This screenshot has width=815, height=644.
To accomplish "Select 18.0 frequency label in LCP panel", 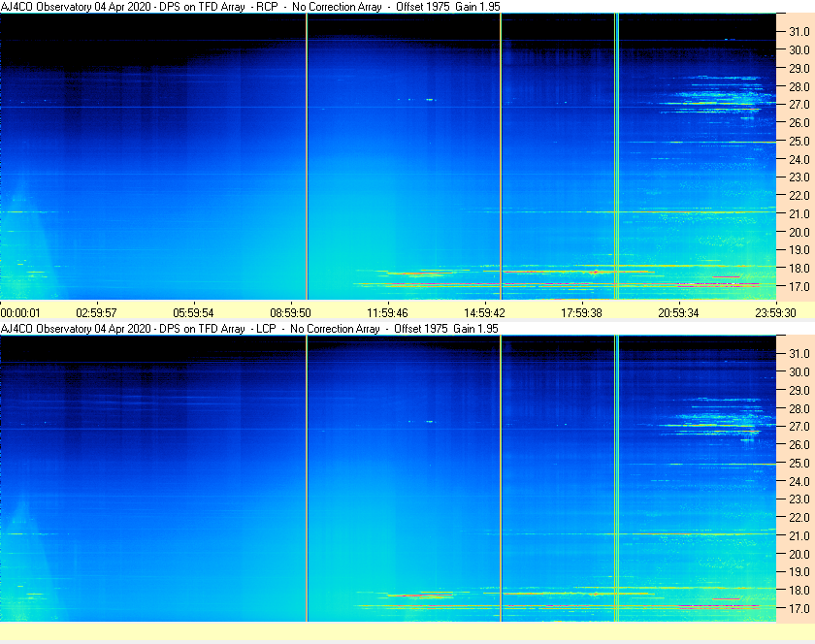I will coord(799,590).
